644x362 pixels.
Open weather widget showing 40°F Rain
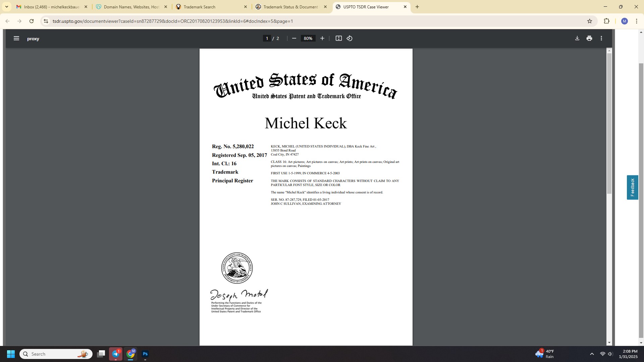(545, 354)
